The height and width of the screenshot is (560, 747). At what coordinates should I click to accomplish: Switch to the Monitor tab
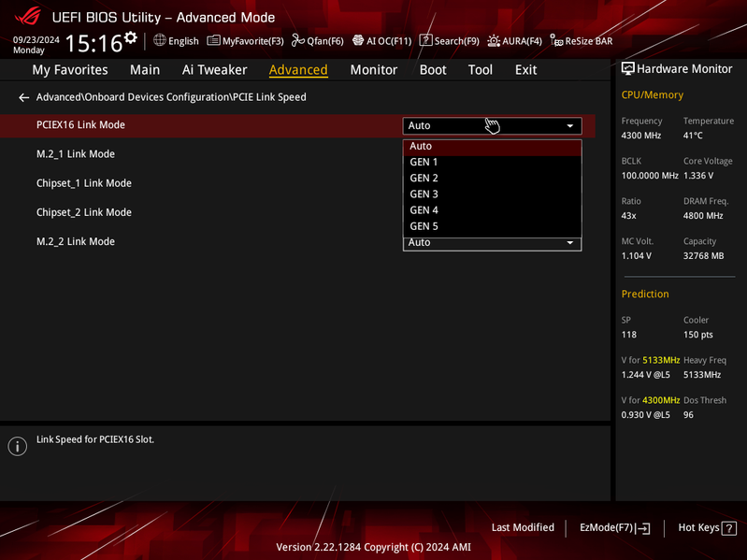[374, 70]
